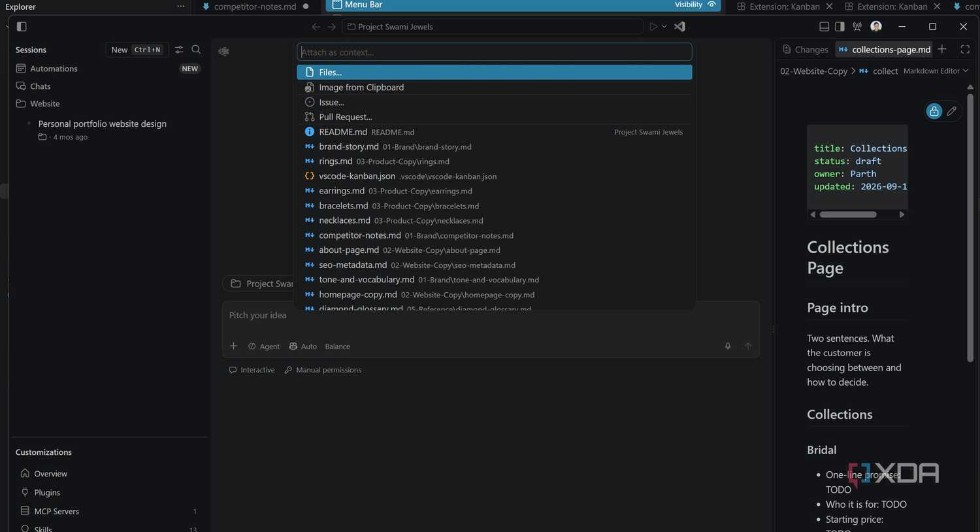
Task: Select necklaces.md from the suggestions
Action: tap(495, 221)
